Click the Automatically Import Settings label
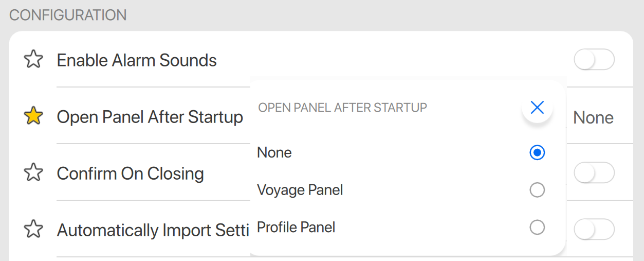This screenshot has width=644, height=261. [x=153, y=230]
